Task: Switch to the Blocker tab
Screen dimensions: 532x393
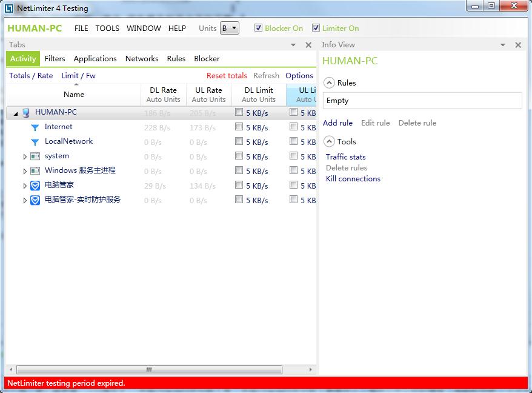Action: [207, 59]
